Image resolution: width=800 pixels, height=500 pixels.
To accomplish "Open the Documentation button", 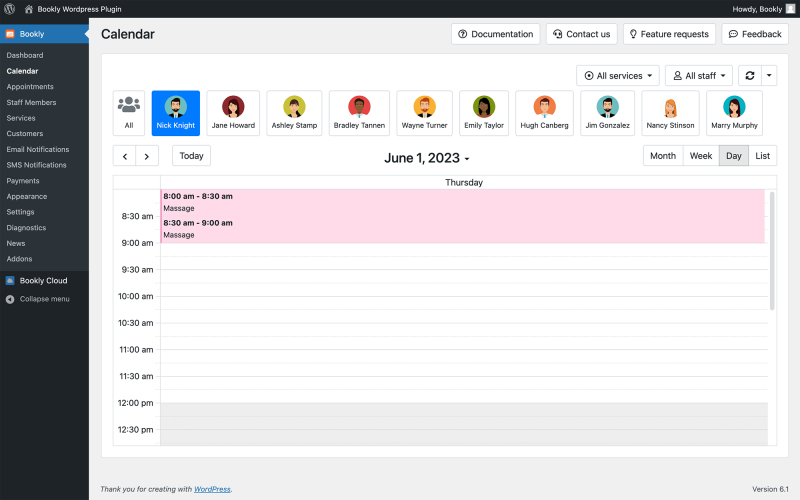I will click(495, 34).
